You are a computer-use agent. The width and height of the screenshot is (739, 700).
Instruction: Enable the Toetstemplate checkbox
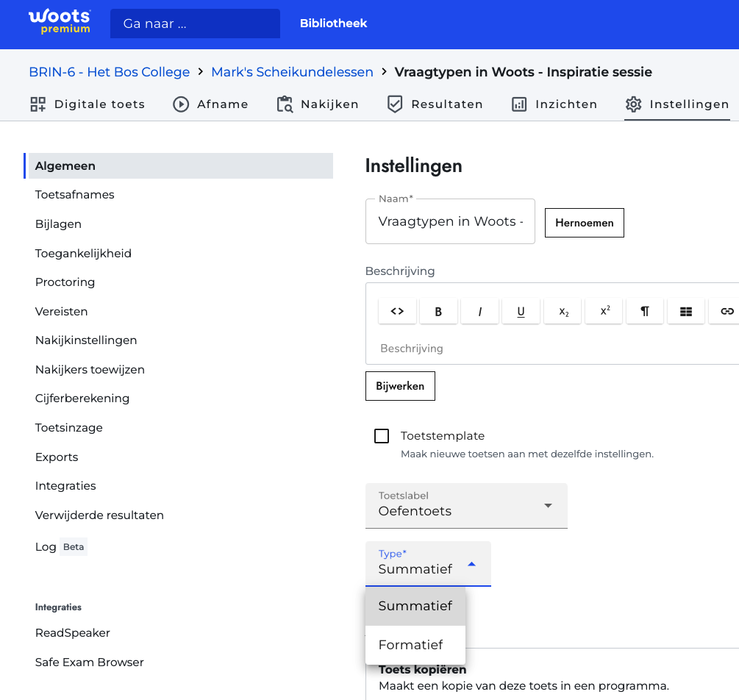[382, 436]
